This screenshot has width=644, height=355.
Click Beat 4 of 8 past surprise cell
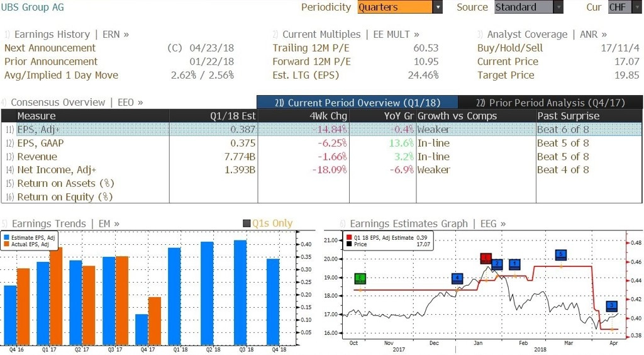click(563, 170)
